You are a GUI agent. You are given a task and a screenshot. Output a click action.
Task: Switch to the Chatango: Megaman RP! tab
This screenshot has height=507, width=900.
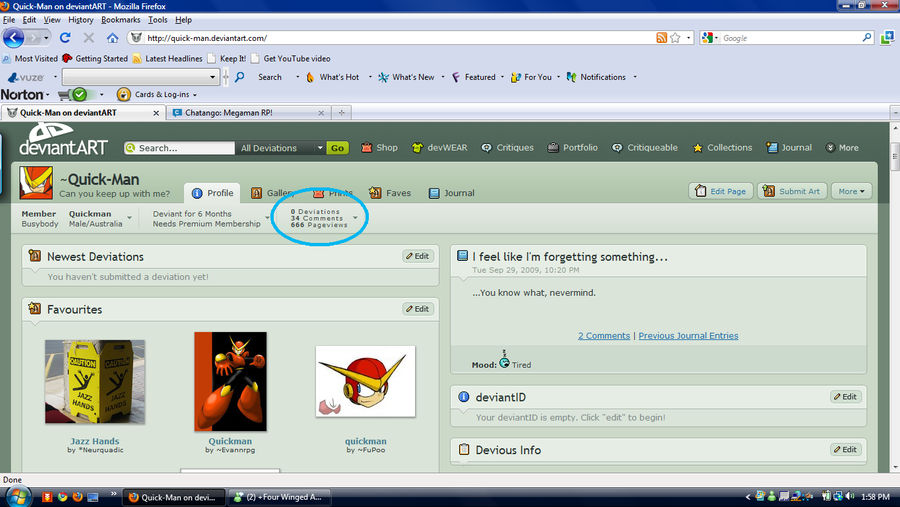(x=249, y=113)
